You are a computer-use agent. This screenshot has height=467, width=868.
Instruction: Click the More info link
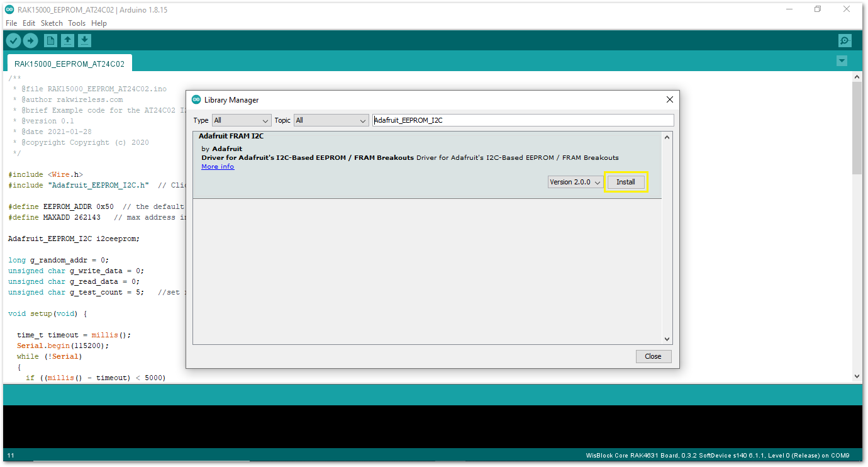point(218,167)
